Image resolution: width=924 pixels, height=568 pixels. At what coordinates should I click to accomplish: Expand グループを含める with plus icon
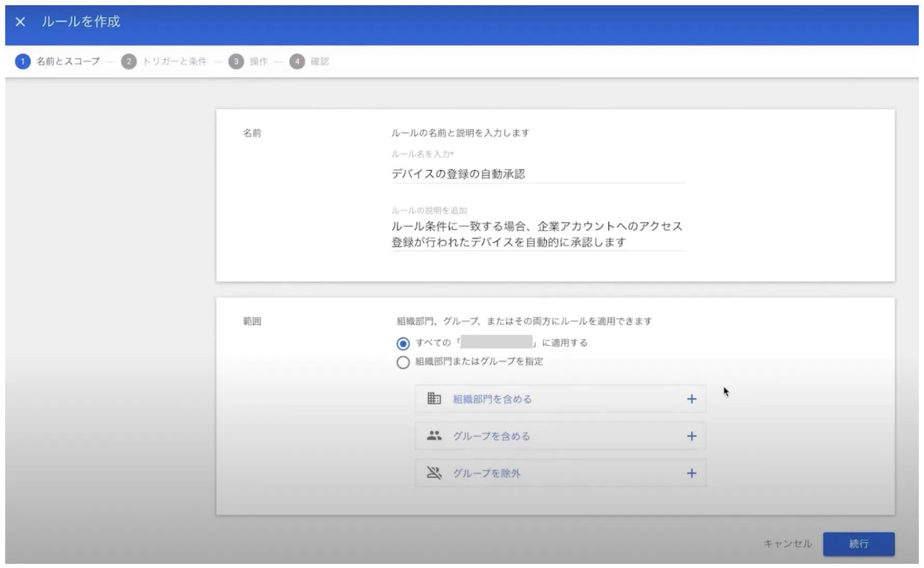click(x=691, y=436)
